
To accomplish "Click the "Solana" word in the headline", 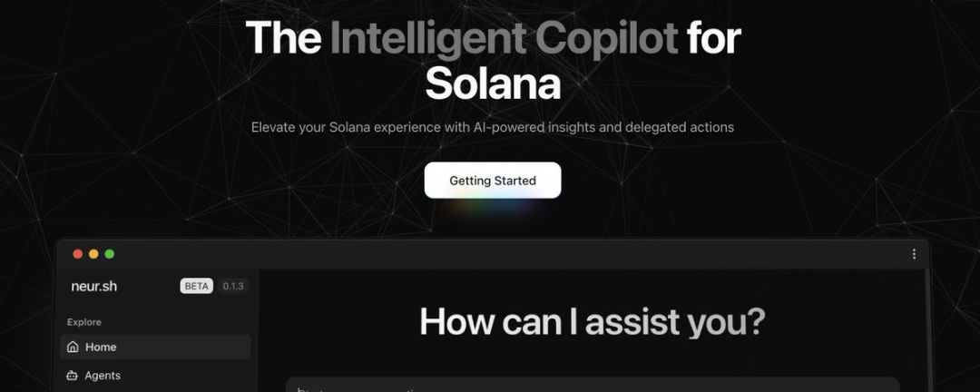I will coord(493,83).
